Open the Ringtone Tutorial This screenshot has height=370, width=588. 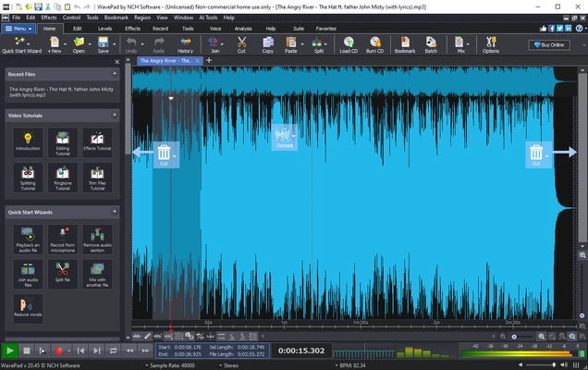[x=63, y=178]
